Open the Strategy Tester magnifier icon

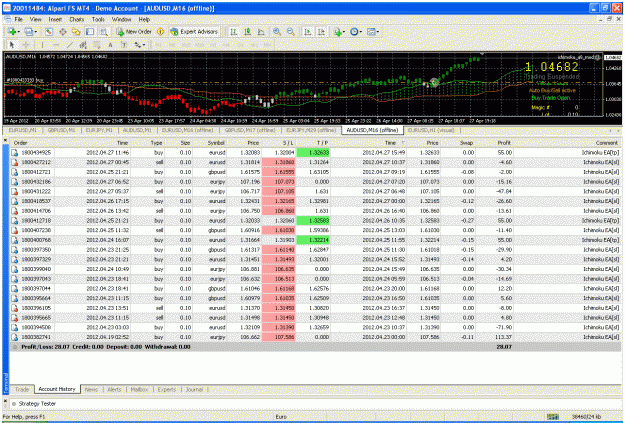(104, 31)
